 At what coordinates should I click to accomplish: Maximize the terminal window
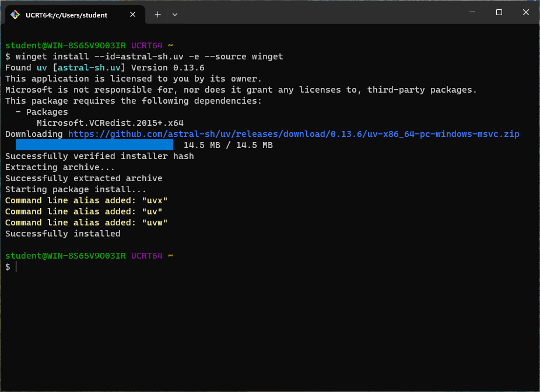pos(499,12)
